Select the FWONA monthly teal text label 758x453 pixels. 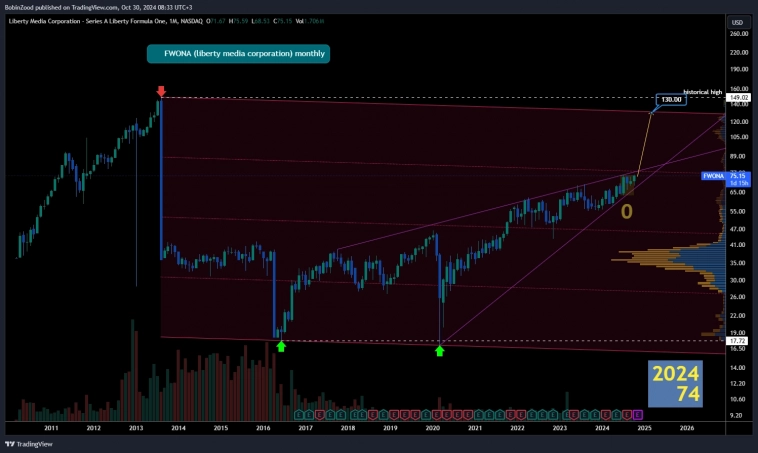point(238,54)
